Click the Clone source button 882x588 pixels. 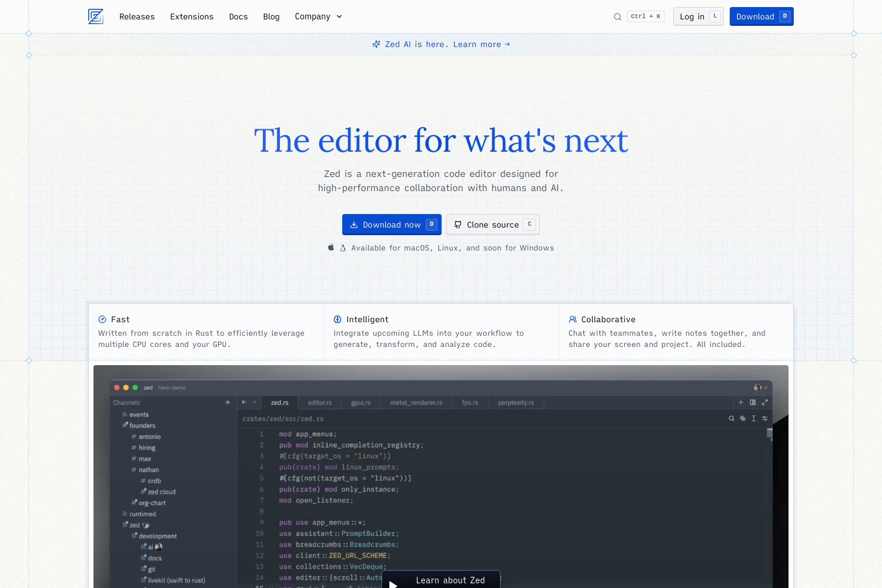493,225
